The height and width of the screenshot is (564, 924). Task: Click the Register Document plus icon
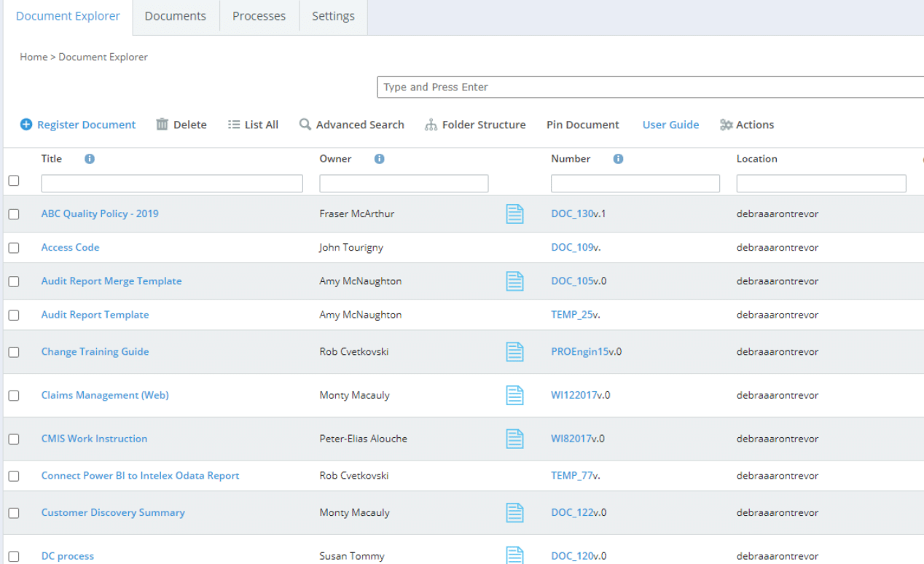point(26,125)
